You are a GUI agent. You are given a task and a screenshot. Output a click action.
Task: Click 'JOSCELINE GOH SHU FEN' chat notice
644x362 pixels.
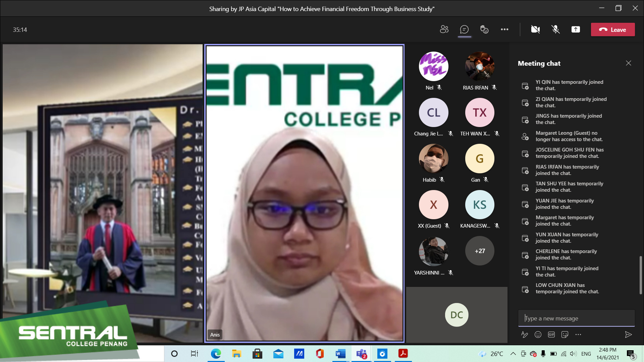569,153
